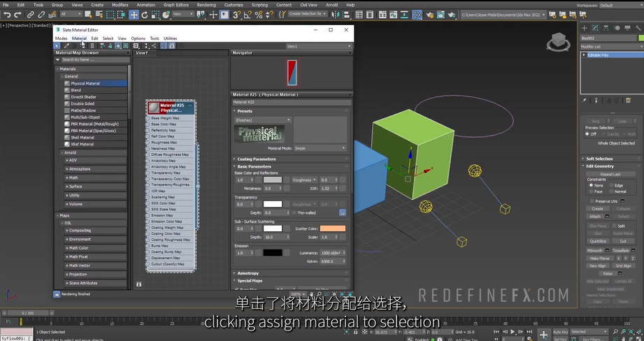Click binoculars search icon in View1
644x341 pixels.
click(138, 284)
